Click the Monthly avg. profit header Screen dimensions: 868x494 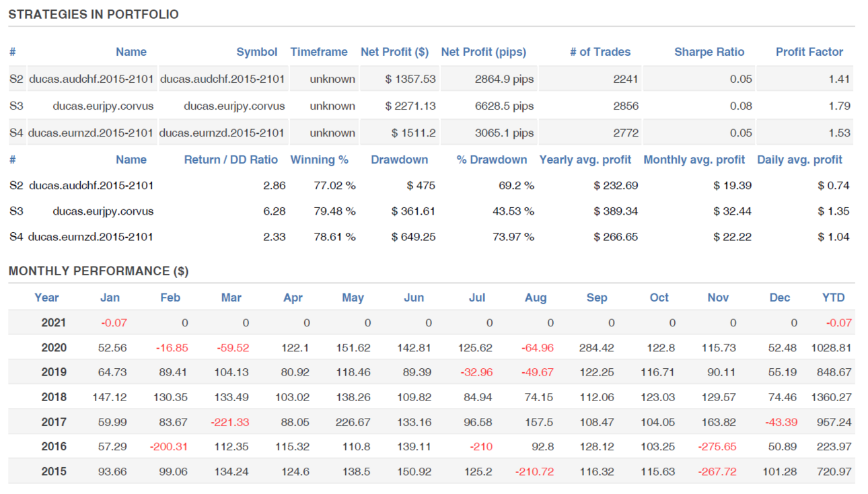point(694,160)
